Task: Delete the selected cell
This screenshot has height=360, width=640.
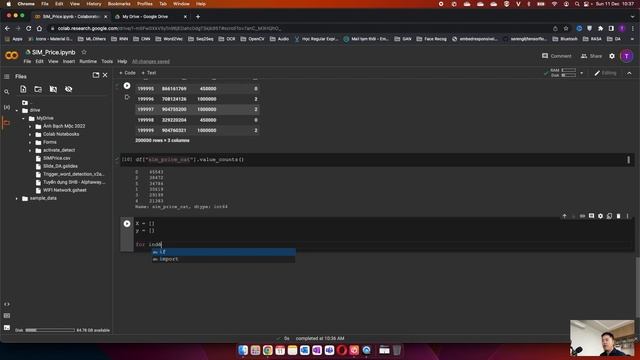Action: tap(618, 216)
